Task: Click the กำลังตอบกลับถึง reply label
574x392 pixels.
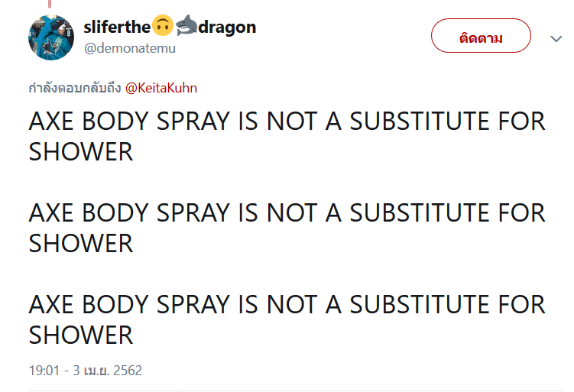Action: [75, 88]
